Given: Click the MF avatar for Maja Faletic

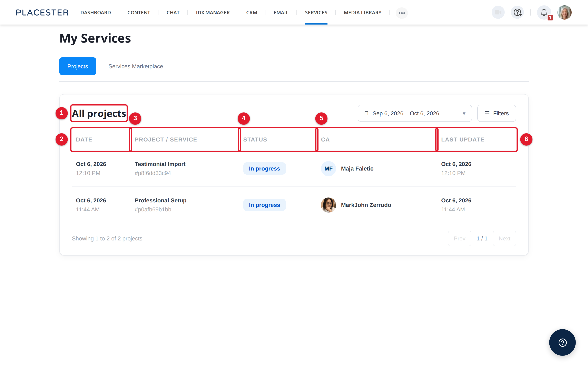Looking at the screenshot, I should pos(328,168).
